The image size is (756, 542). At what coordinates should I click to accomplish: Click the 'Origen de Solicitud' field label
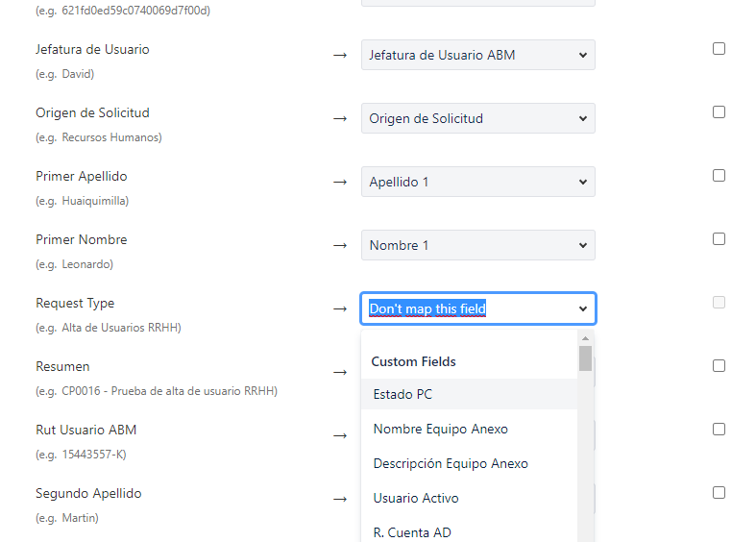[92, 112]
